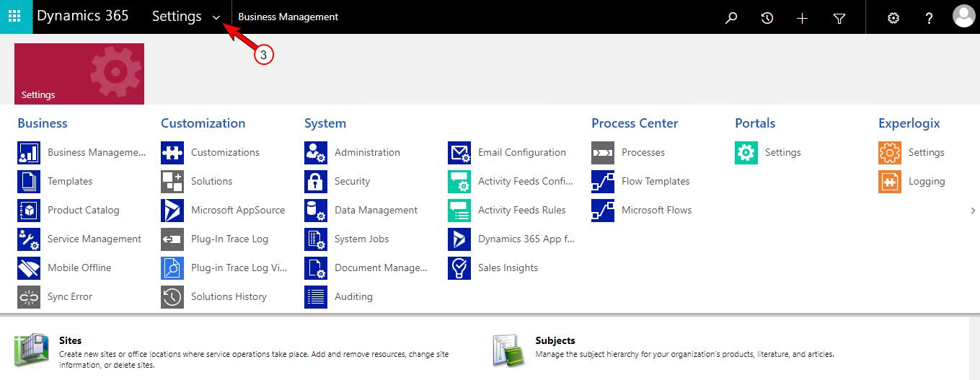This screenshot has width=980, height=380.
Task: Open the Solutions icon
Action: coord(172,182)
